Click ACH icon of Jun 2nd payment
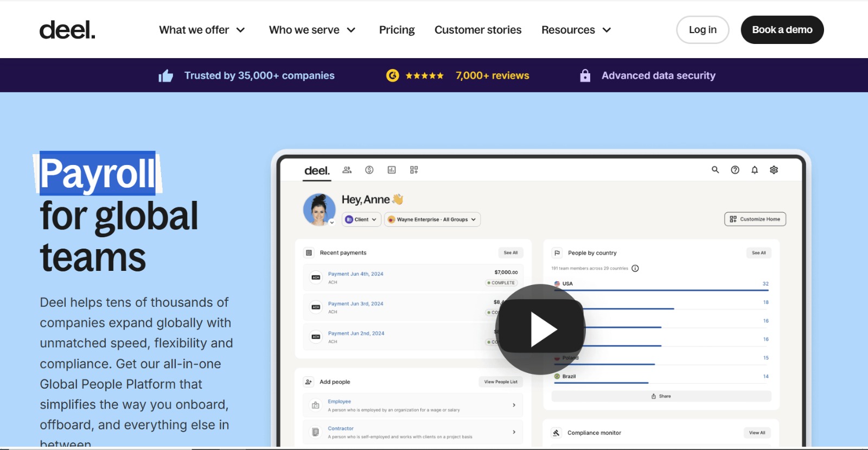868x450 pixels. coord(316,337)
